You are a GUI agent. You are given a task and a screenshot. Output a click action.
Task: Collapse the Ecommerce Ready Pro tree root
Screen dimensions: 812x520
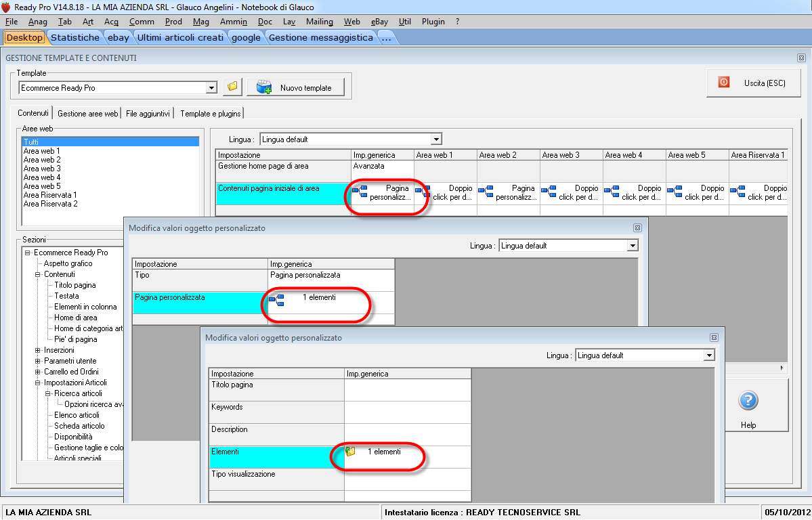pos(28,253)
